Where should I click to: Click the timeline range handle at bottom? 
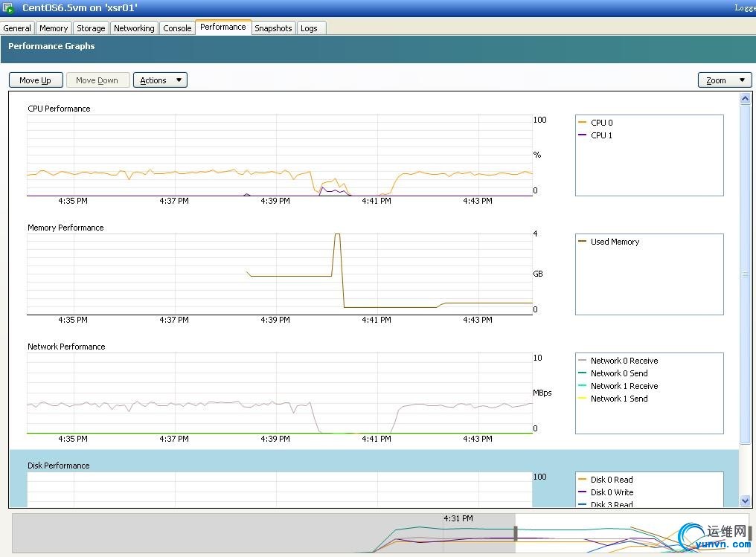(x=516, y=533)
